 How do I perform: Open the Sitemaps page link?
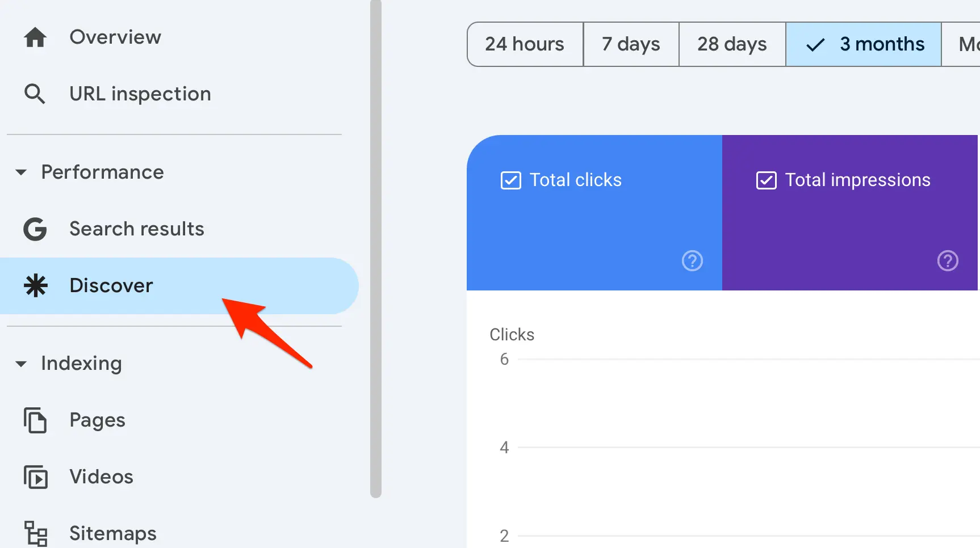[x=113, y=533]
